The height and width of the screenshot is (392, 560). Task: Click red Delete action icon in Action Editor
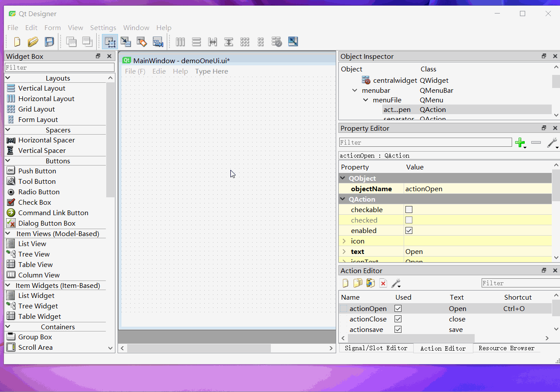click(383, 284)
